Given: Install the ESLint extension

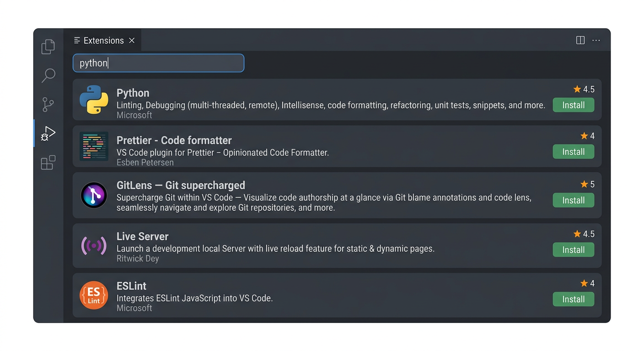Looking at the screenshot, I should click(x=573, y=299).
